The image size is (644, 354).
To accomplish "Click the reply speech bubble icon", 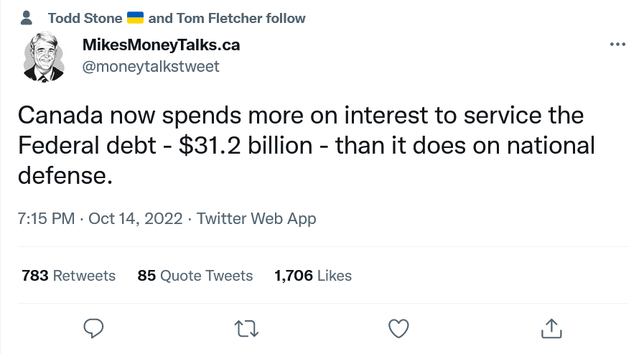I will tap(93, 329).
